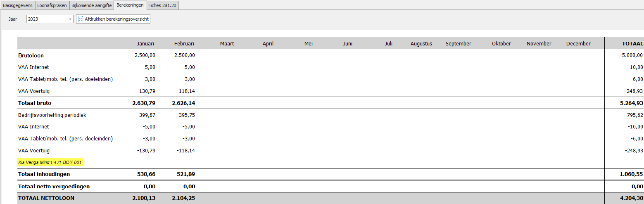Click Bedrijfsvoorheffing periodiek row label
The width and height of the screenshot is (644, 204).
click(52, 115)
